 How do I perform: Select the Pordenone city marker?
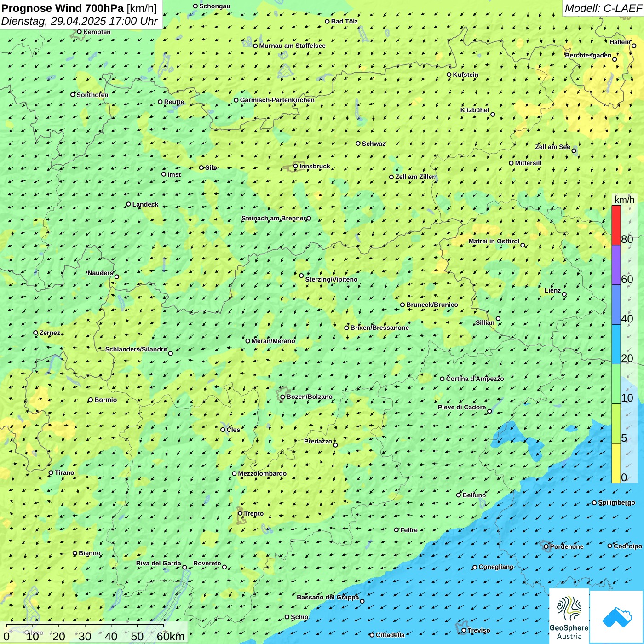click(546, 546)
